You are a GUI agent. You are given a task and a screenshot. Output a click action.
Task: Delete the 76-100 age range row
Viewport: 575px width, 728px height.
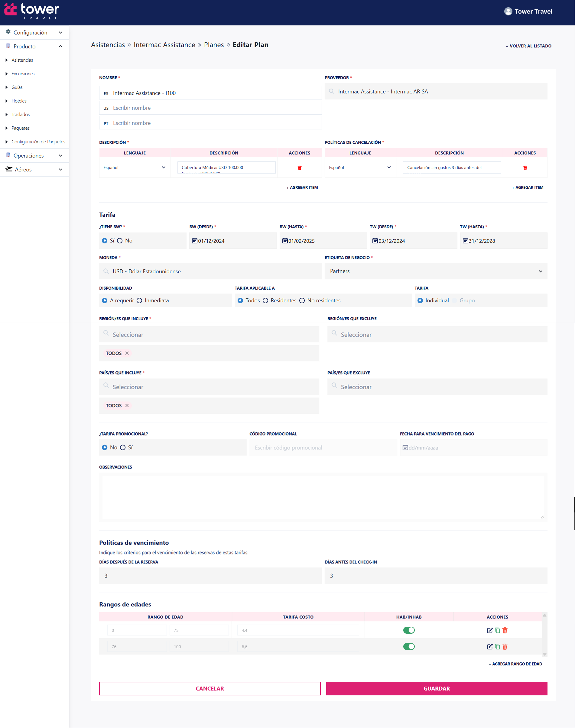pyautogui.click(x=505, y=646)
